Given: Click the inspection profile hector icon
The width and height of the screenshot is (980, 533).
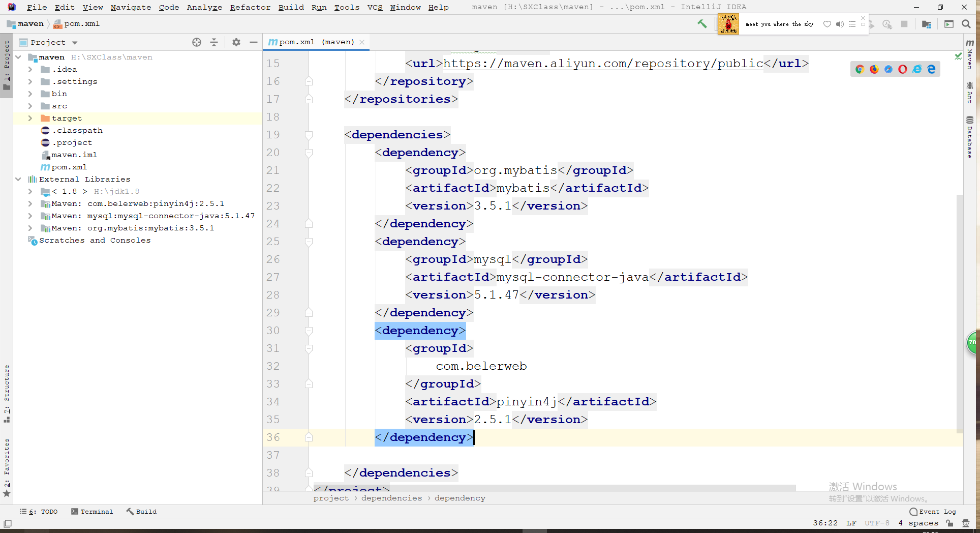Looking at the screenshot, I should coord(966,523).
